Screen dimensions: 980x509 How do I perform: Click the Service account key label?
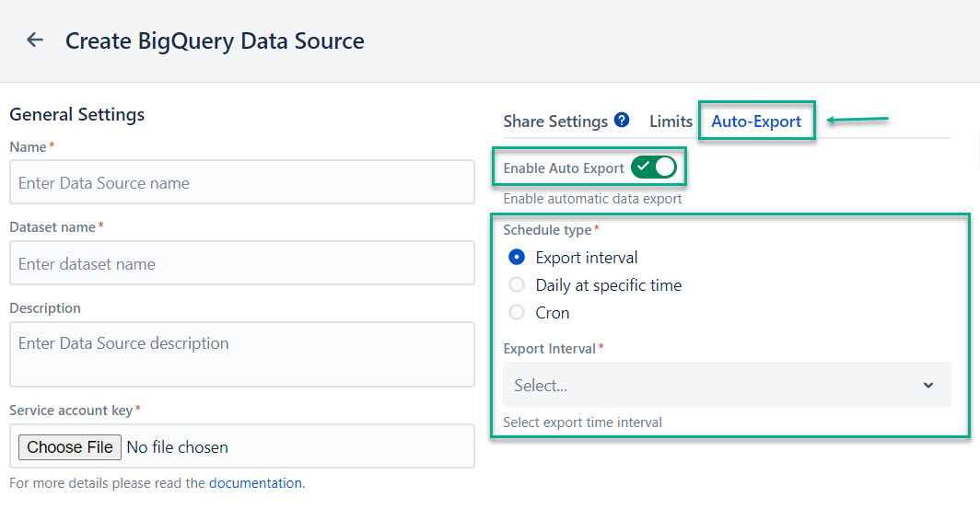72,411
